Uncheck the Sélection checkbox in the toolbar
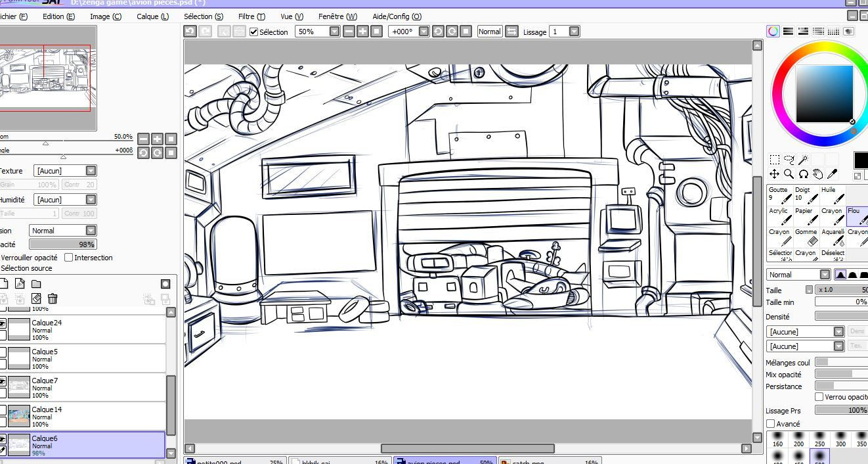Image resolution: width=868 pixels, height=464 pixels. point(254,32)
